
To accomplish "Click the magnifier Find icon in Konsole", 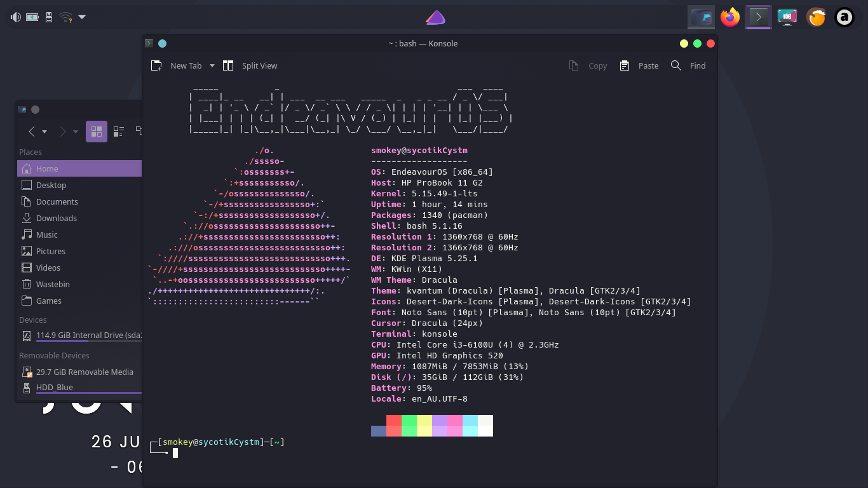I will 676,65.
